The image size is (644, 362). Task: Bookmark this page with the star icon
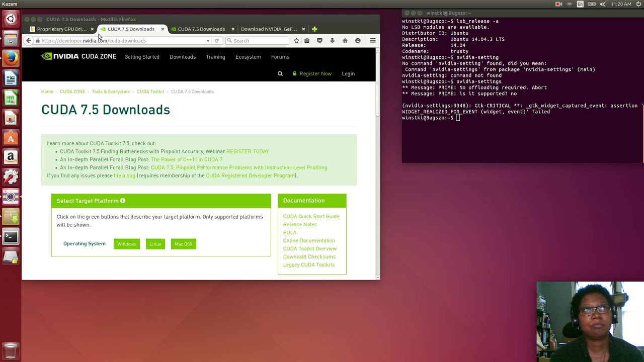tap(296, 41)
